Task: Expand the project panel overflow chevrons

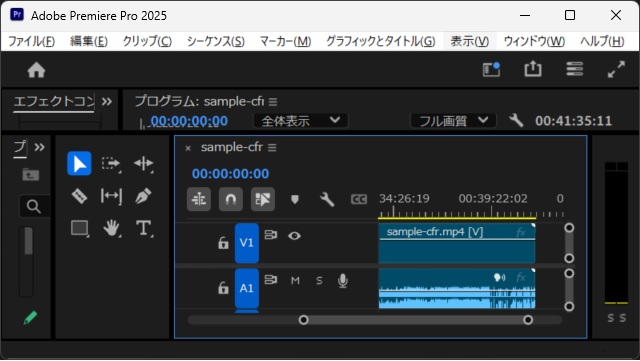Action: coord(40,147)
